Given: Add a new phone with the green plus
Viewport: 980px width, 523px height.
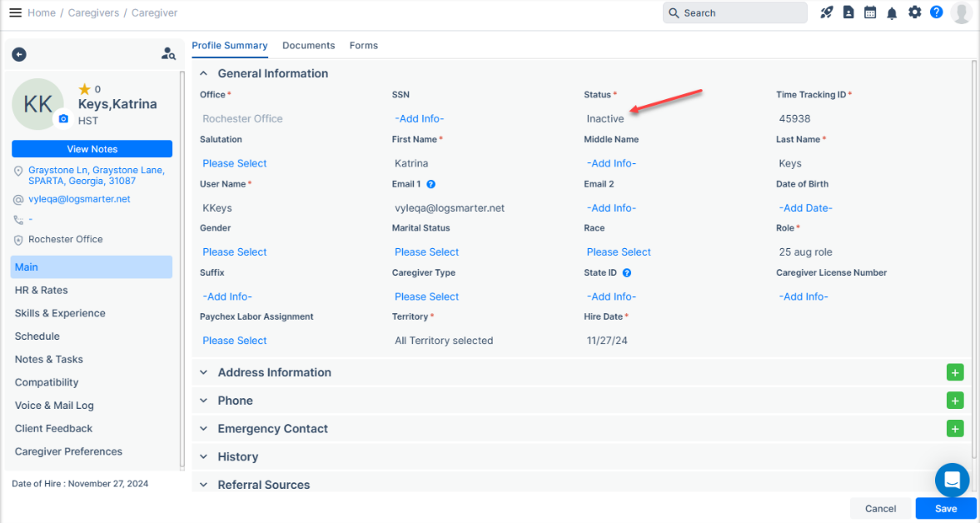Looking at the screenshot, I should (x=955, y=401).
